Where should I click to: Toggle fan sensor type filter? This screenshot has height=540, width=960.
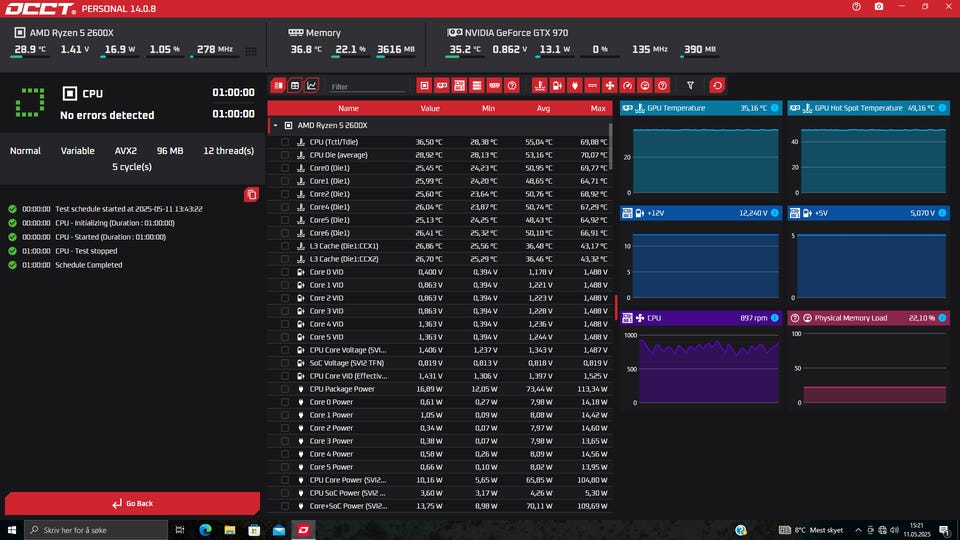[610, 86]
